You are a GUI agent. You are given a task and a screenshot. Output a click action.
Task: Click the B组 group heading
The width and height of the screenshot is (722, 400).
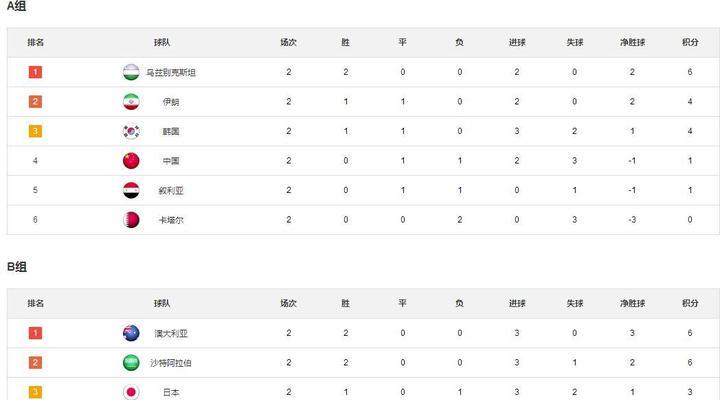(x=17, y=267)
